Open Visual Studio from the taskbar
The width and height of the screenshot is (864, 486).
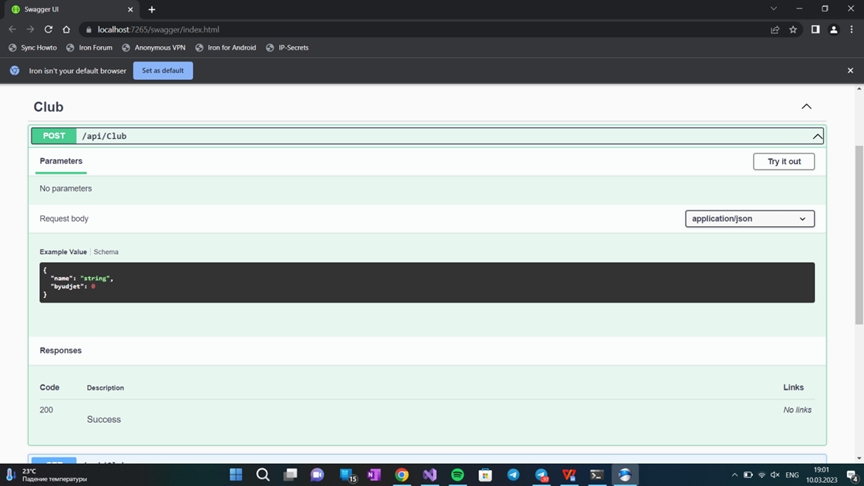(x=429, y=475)
